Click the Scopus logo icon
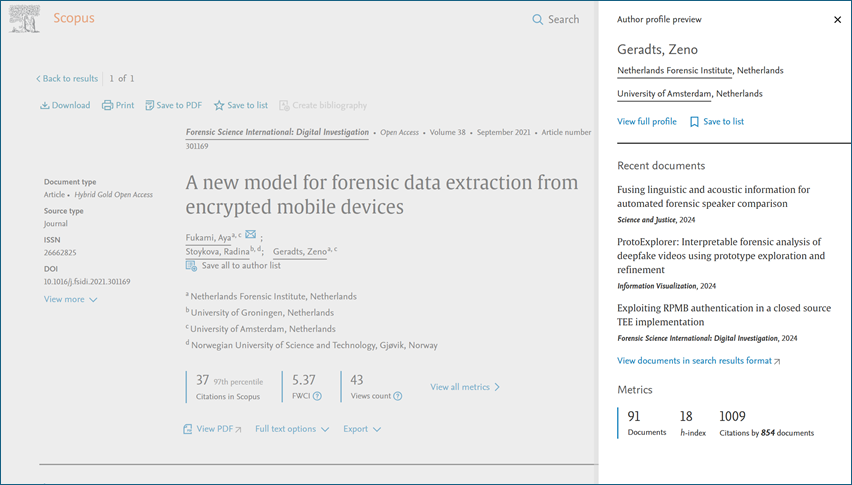852x485 pixels. click(25, 18)
